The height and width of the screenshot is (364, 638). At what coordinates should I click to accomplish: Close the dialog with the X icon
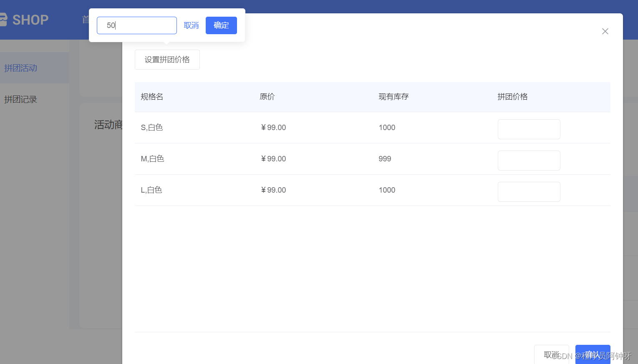coord(605,31)
